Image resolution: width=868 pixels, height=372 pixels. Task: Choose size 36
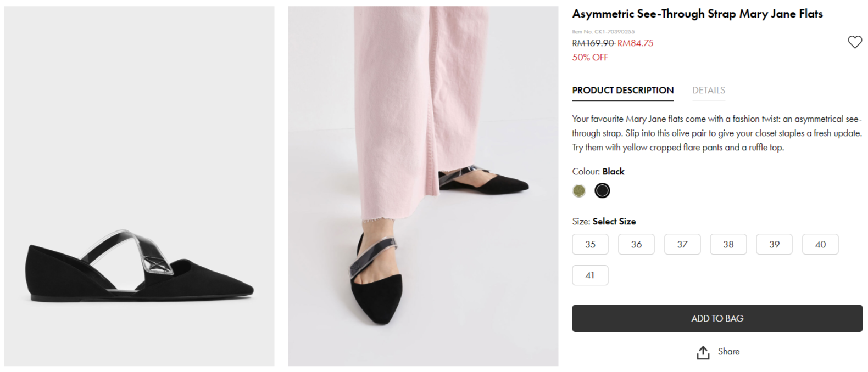pyautogui.click(x=636, y=244)
